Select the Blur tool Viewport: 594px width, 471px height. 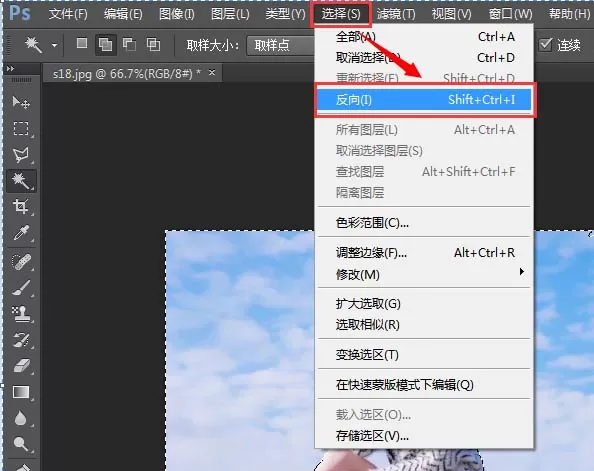(x=21, y=418)
